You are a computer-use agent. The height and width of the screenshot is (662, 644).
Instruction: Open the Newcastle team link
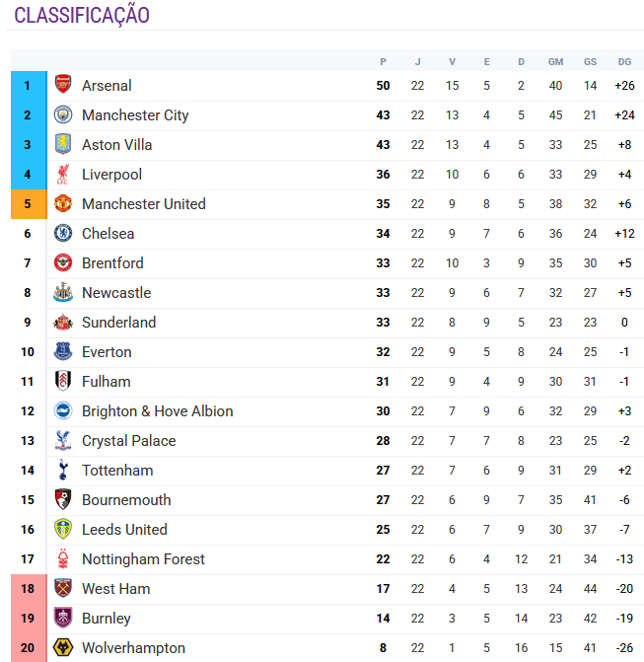116,293
